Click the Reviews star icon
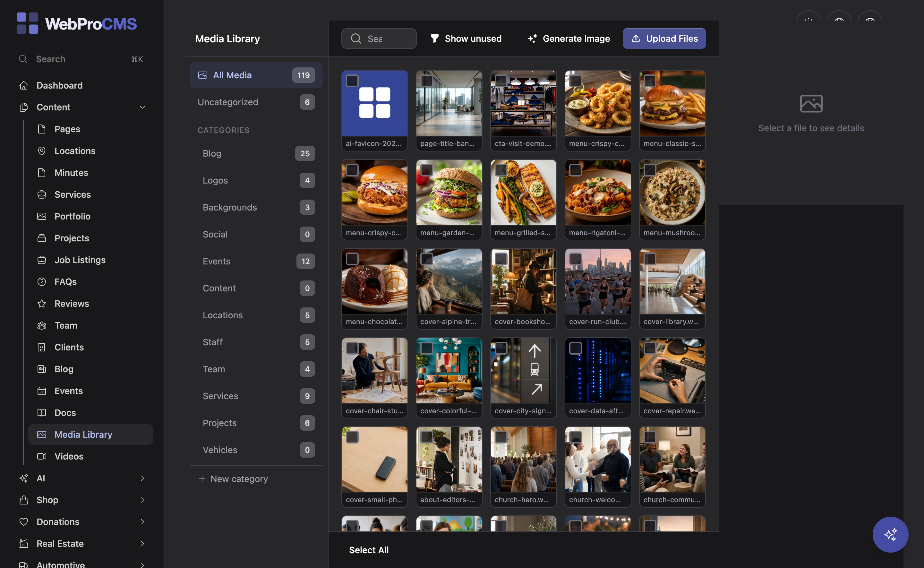924x568 pixels. pyautogui.click(x=42, y=303)
